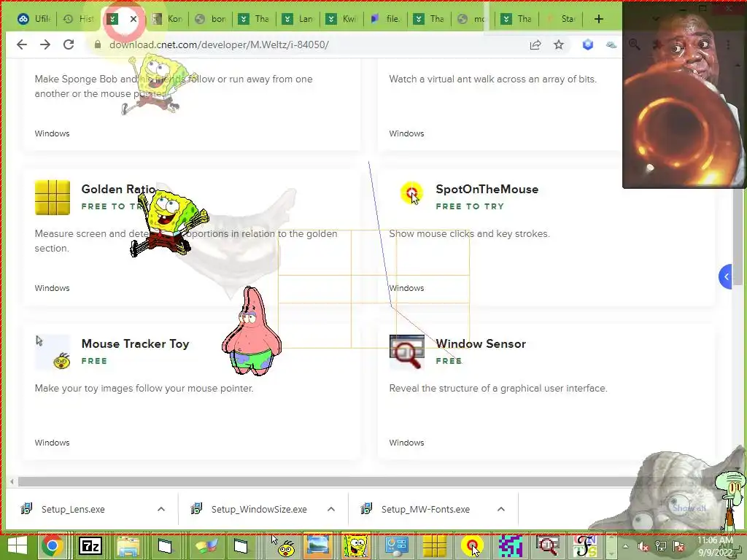
Task: Expand options for Setup_Lens.exe download
Action: [161, 509]
